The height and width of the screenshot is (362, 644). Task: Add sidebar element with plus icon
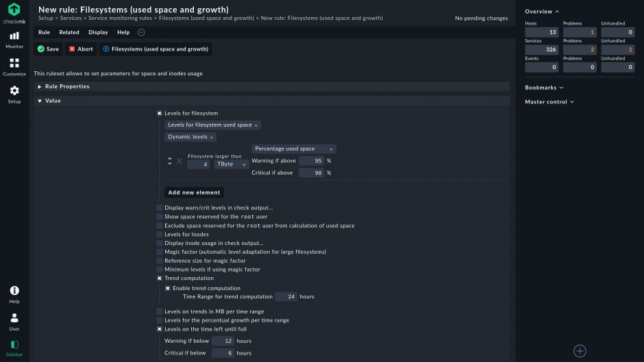point(580,351)
